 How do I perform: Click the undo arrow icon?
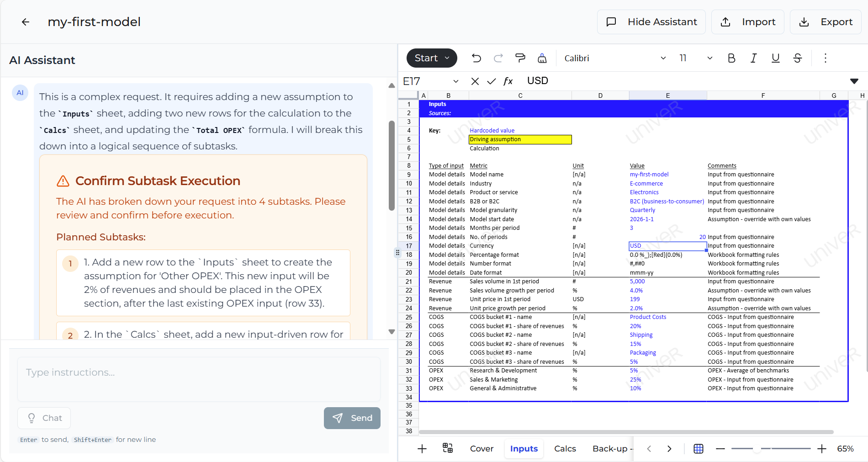coord(476,58)
